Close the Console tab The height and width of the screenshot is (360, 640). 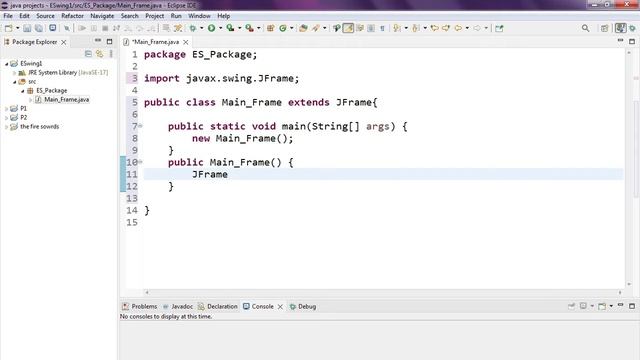click(x=280, y=307)
